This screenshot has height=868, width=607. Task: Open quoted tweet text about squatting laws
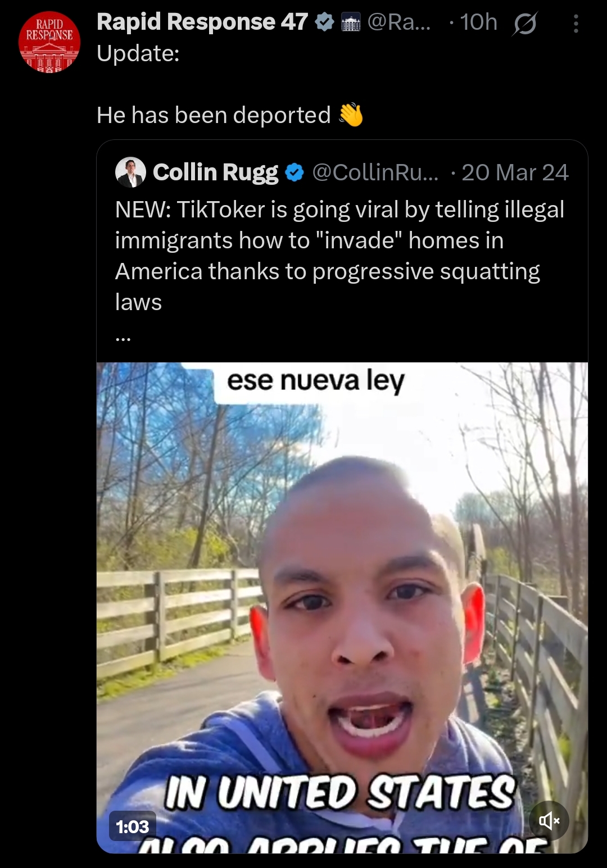point(339,256)
